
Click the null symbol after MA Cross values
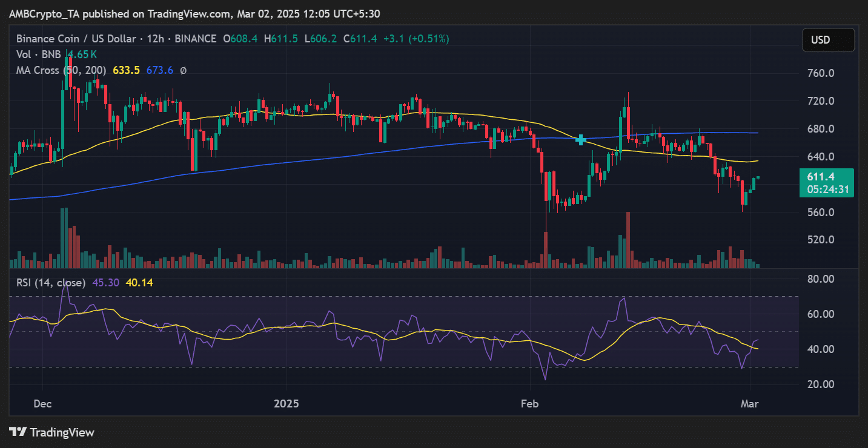pyautogui.click(x=184, y=70)
